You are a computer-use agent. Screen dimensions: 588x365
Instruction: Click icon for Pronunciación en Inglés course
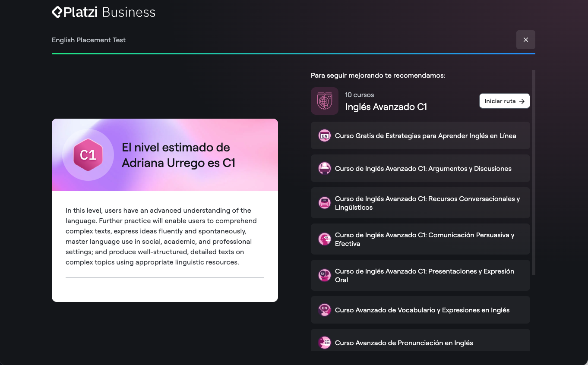click(324, 343)
